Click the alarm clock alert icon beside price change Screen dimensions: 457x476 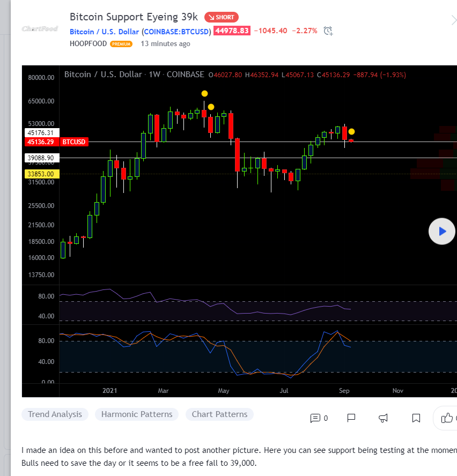[x=328, y=31]
